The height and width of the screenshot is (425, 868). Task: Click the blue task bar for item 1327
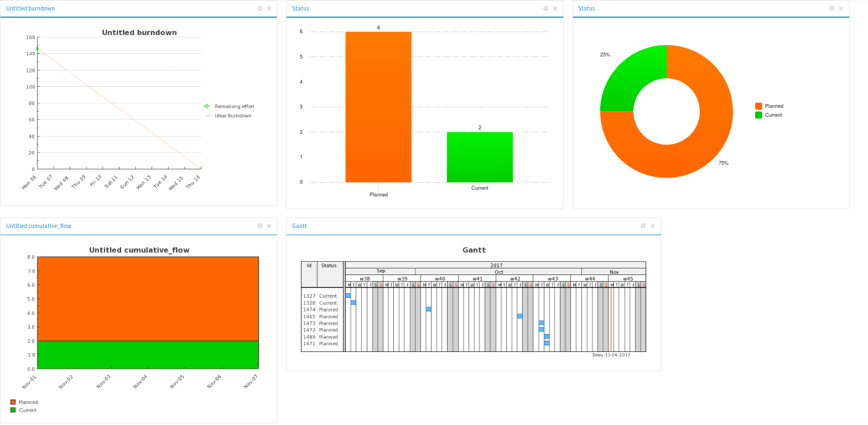point(348,296)
